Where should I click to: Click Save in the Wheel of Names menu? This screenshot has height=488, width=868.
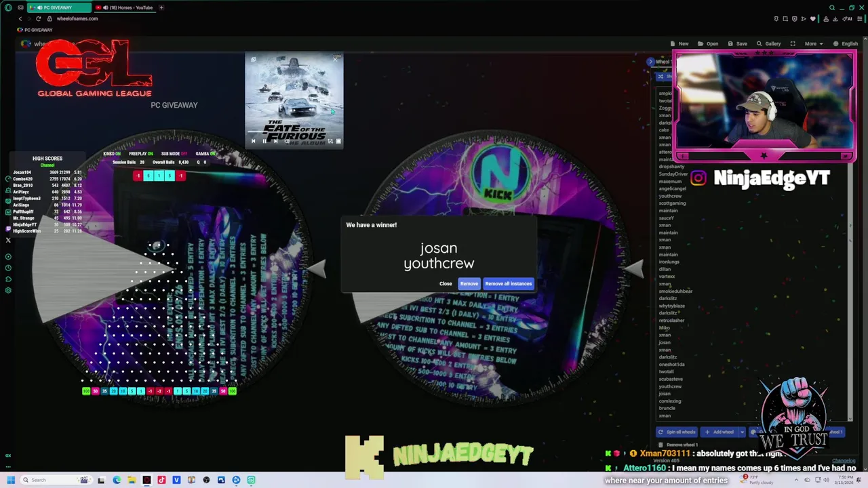pos(737,43)
